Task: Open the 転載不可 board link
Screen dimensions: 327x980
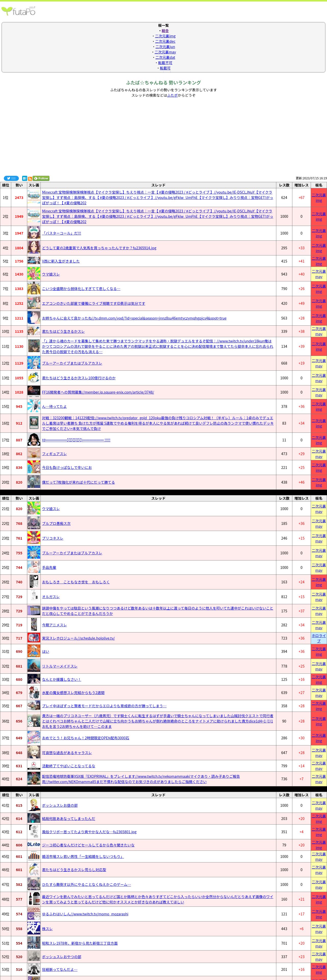Action: click(x=165, y=63)
